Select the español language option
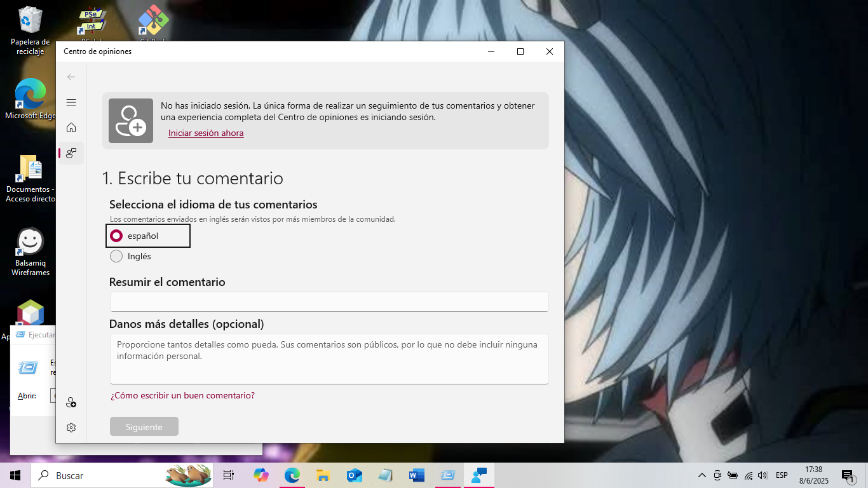Screen dimensions: 868x488 [x=148, y=236]
